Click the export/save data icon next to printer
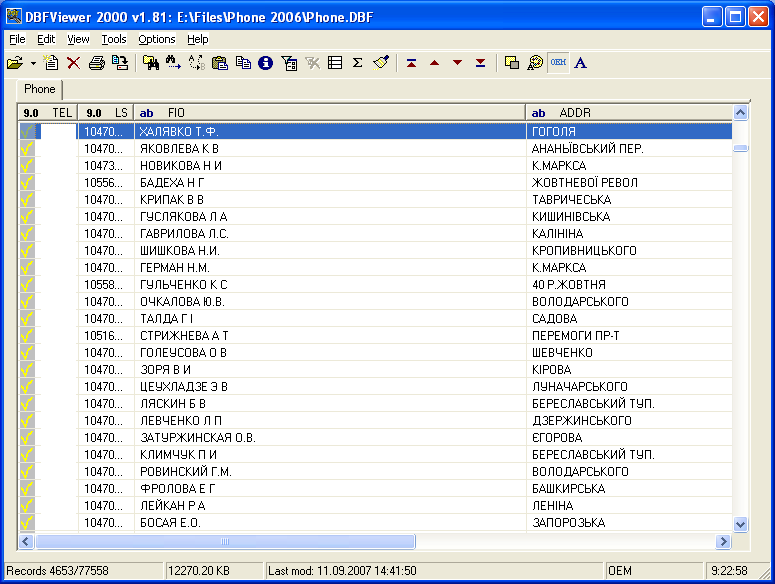Image resolution: width=775 pixels, height=584 pixels. (120, 63)
